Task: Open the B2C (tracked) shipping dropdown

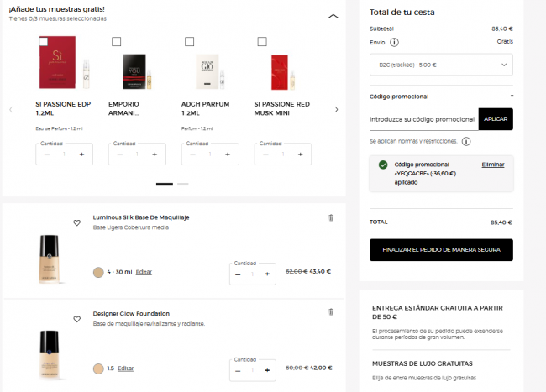Action: coord(441,65)
